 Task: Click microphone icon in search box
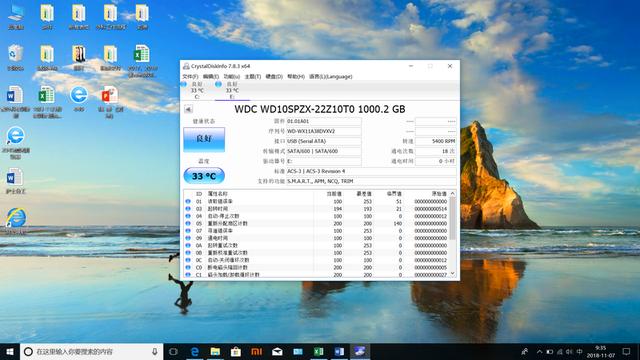pos(155,351)
